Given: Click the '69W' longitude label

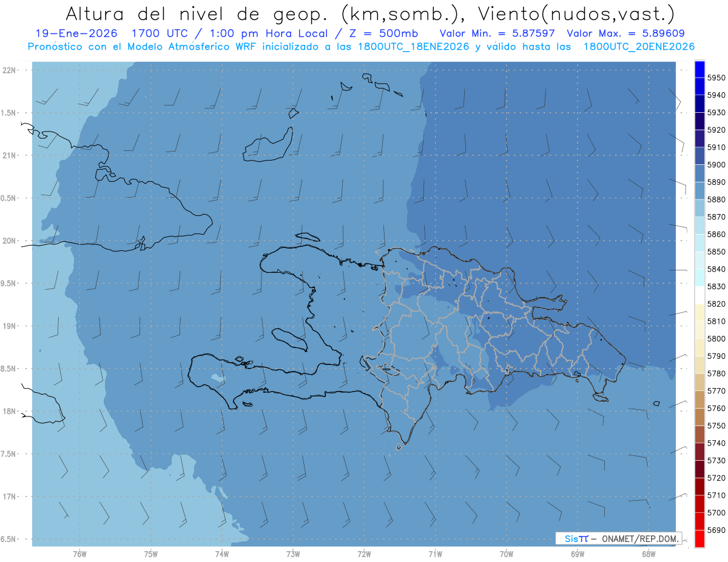Looking at the screenshot, I should 577,554.
